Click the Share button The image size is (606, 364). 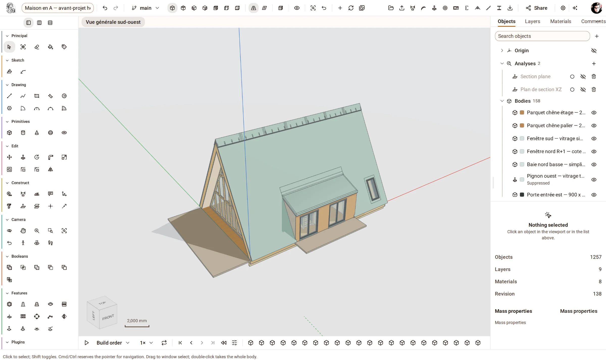(x=537, y=8)
